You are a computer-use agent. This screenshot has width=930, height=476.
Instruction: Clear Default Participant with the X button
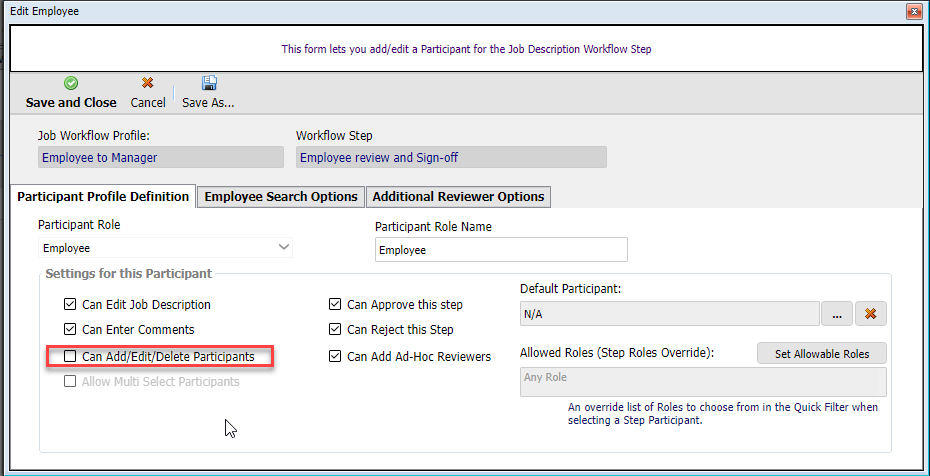click(x=870, y=314)
